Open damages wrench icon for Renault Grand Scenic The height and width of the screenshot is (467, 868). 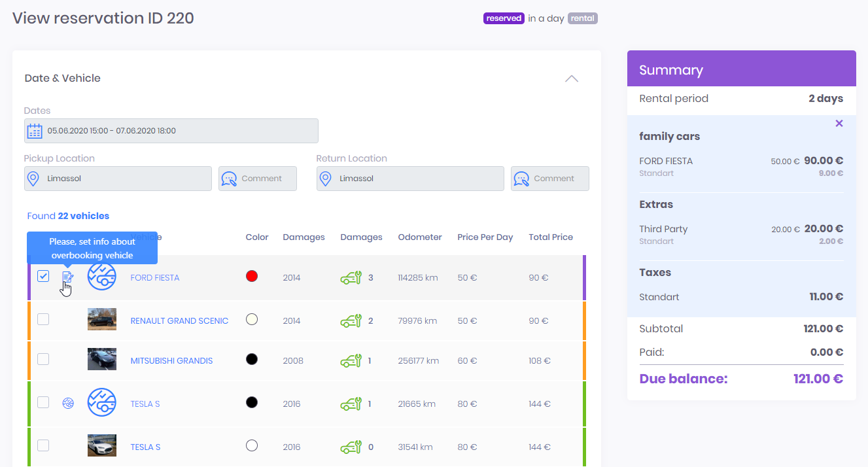351,321
